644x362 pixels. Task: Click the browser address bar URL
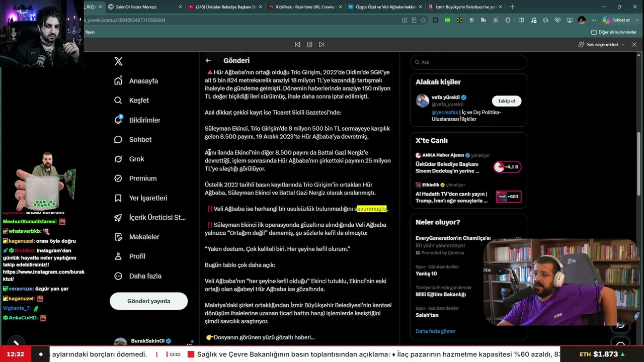click(126, 20)
